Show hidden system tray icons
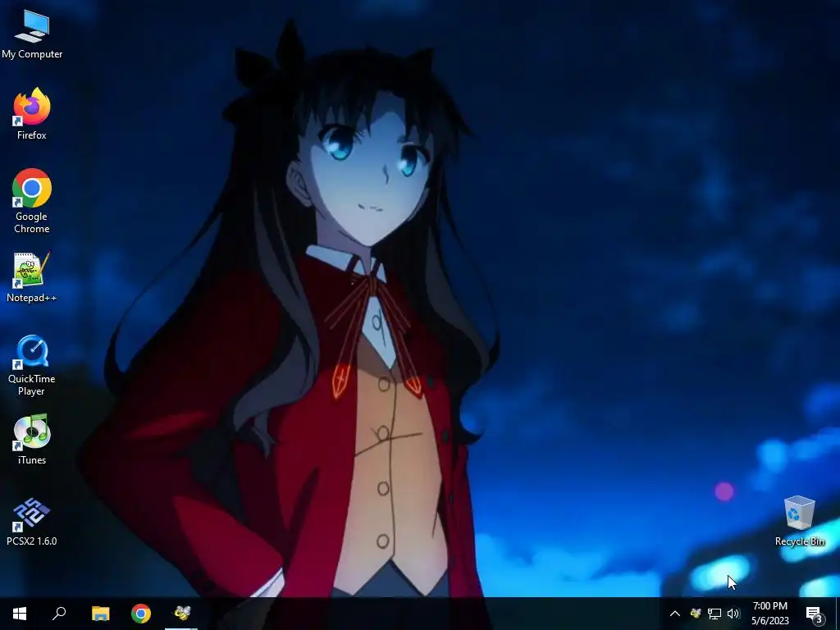 tap(675, 614)
